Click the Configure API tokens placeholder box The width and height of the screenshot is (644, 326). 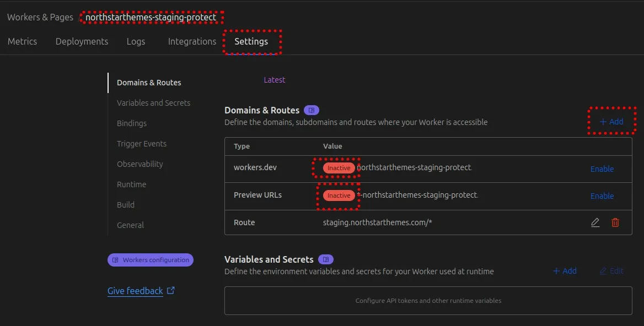(x=428, y=301)
